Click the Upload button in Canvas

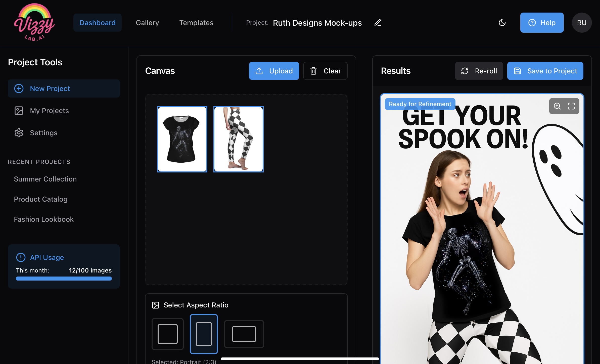pos(274,71)
